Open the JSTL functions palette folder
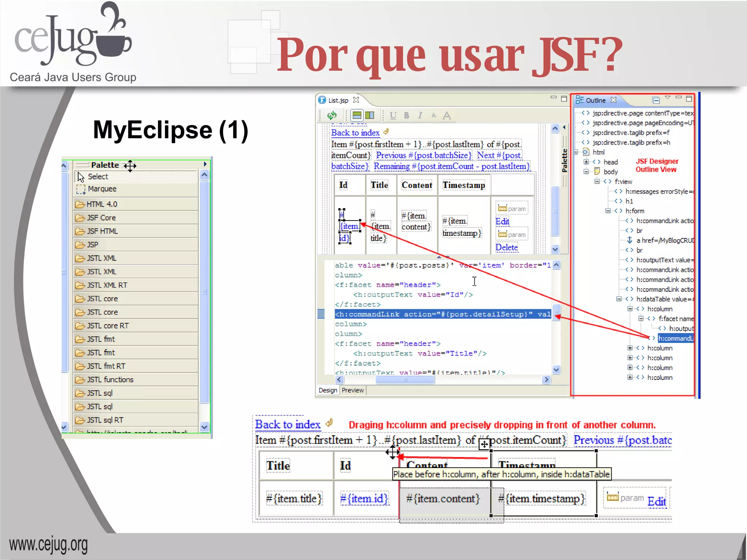The height and width of the screenshot is (560, 747). [136, 380]
